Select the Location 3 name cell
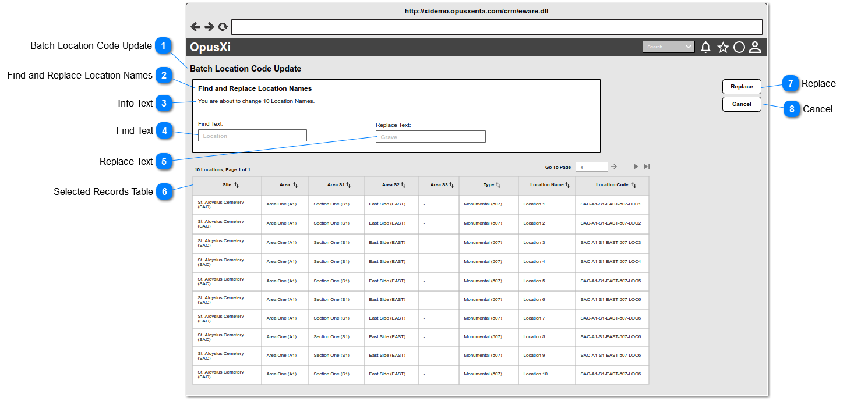This screenshot has width=868, height=401. [x=547, y=243]
